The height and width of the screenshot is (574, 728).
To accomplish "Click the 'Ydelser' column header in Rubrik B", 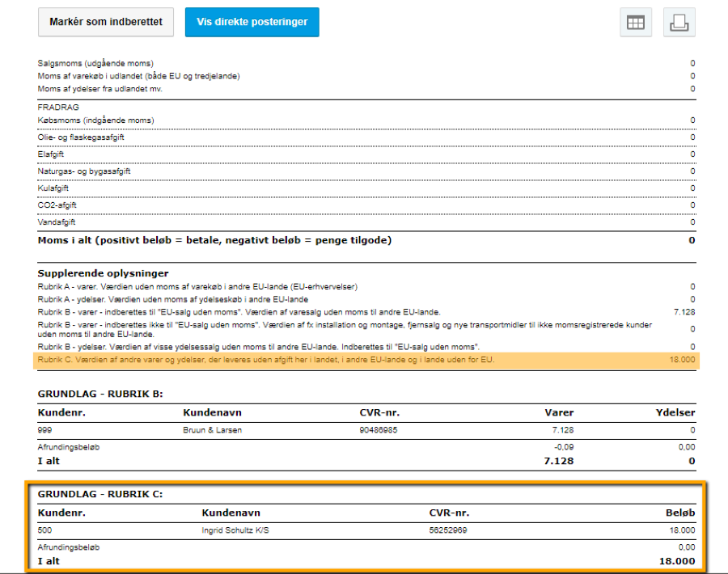I will click(x=674, y=412).
